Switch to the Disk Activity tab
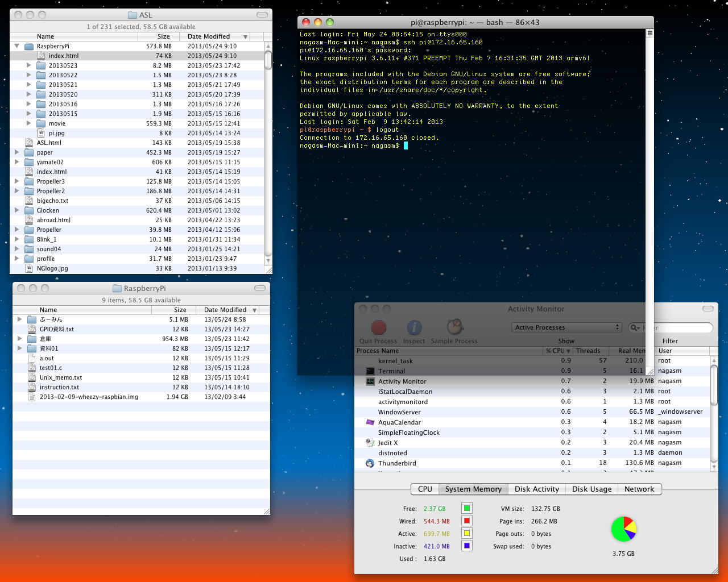This screenshot has height=582, width=728. [x=536, y=489]
